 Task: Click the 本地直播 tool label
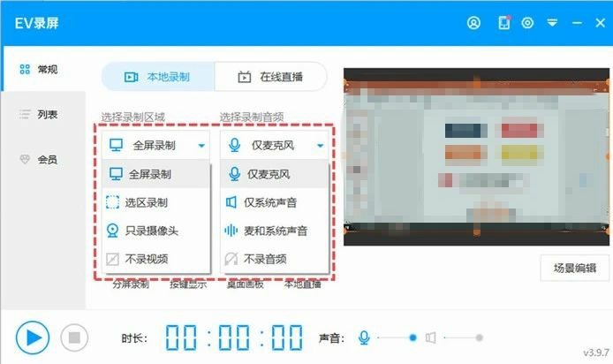[303, 284]
